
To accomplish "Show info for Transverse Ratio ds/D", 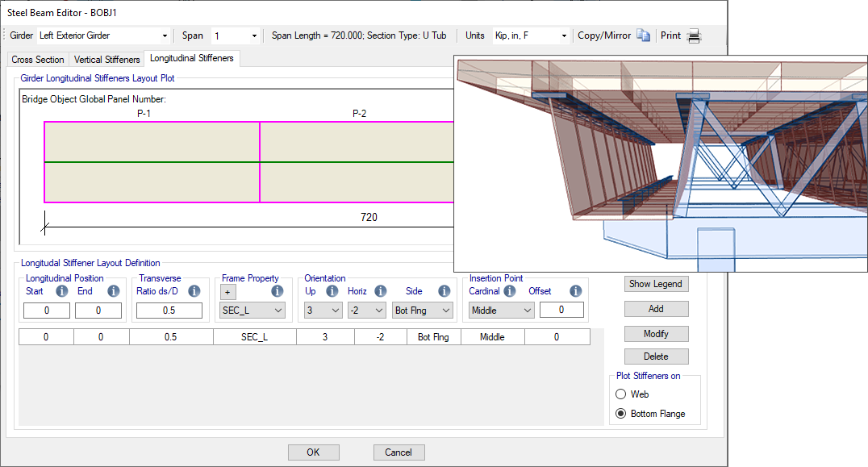I will tap(194, 291).
